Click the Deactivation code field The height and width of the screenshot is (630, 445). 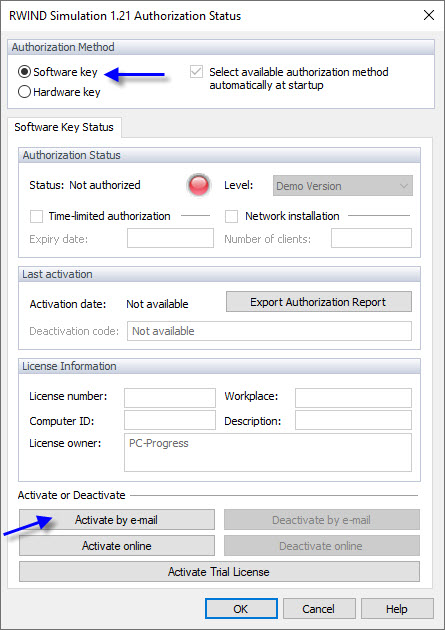[269, 331]
